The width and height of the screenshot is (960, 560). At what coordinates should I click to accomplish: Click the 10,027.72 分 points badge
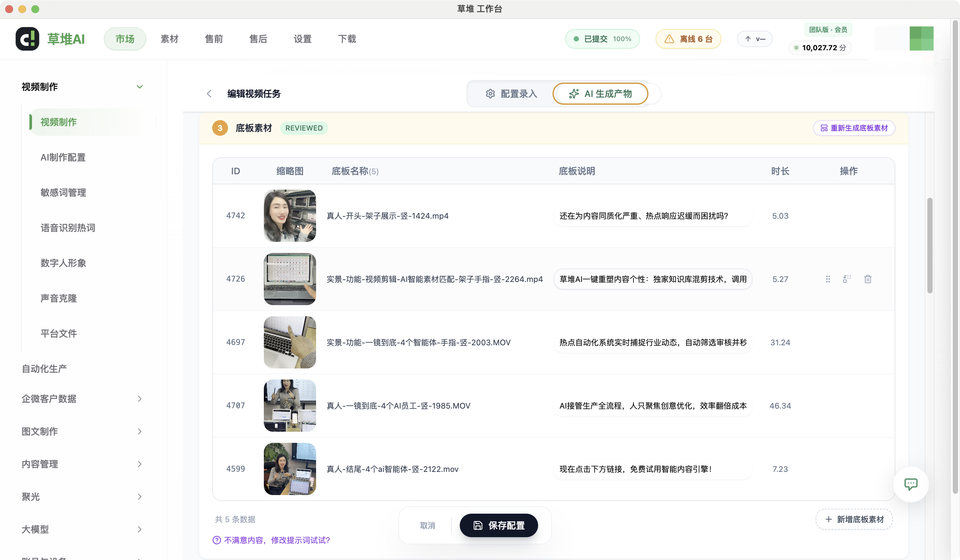click(820, 48)
